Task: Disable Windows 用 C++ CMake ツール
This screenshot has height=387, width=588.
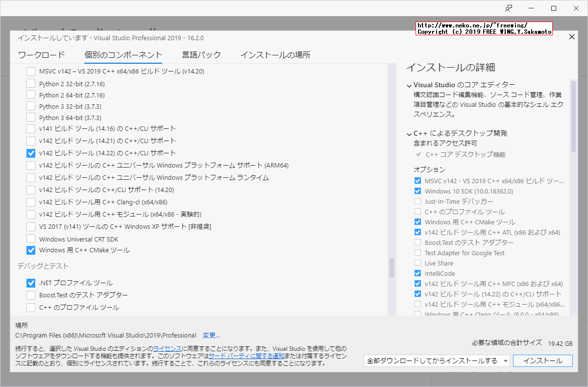Action: click(30, 250)
